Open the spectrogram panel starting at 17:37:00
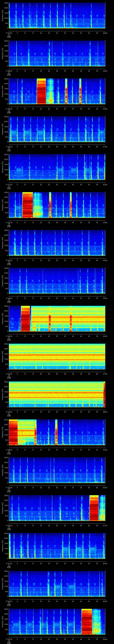The height and width of the screenshot is (644, 114). click(x=57, y=16)
